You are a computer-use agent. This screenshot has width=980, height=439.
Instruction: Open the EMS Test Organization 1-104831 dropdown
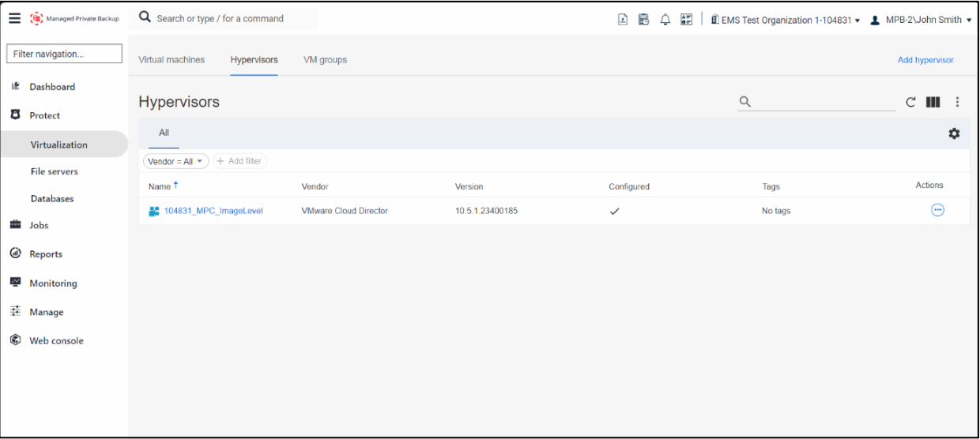point(786,19)
